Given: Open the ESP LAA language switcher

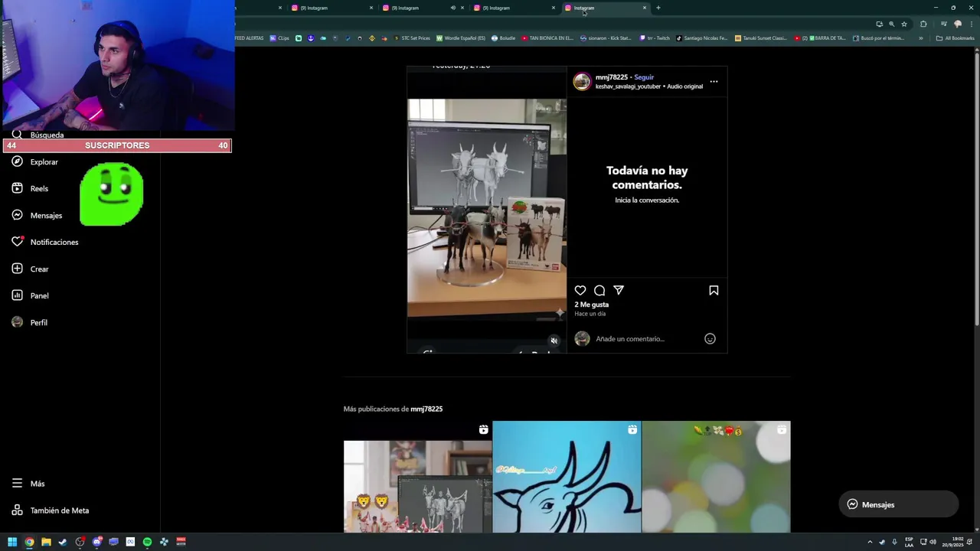Looking at the screenshot, I should point(909,542).
